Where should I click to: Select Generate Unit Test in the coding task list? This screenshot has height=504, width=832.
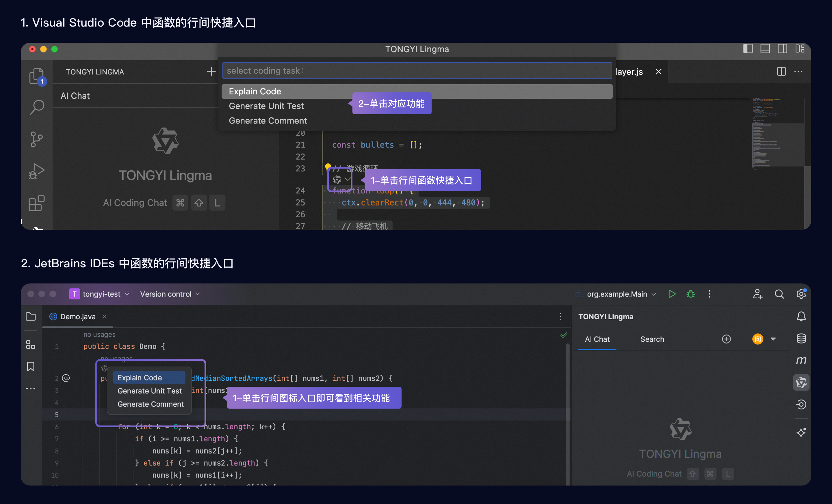tap(266, 106)
